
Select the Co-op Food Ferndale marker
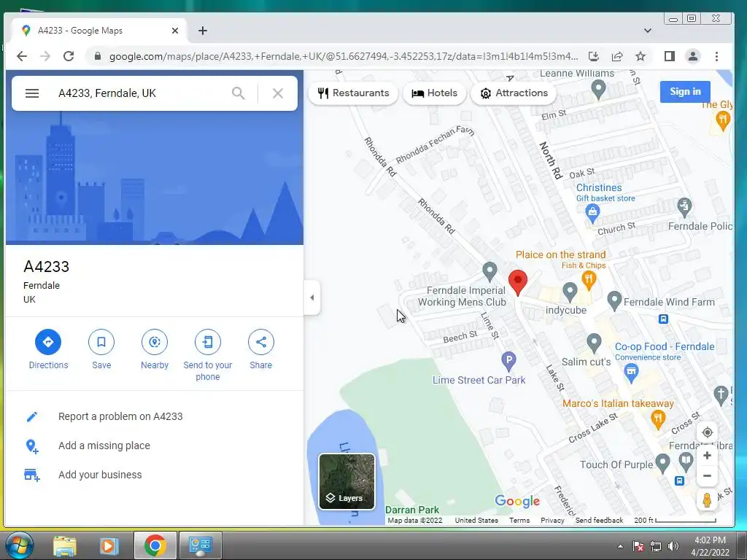pos(631,373)
